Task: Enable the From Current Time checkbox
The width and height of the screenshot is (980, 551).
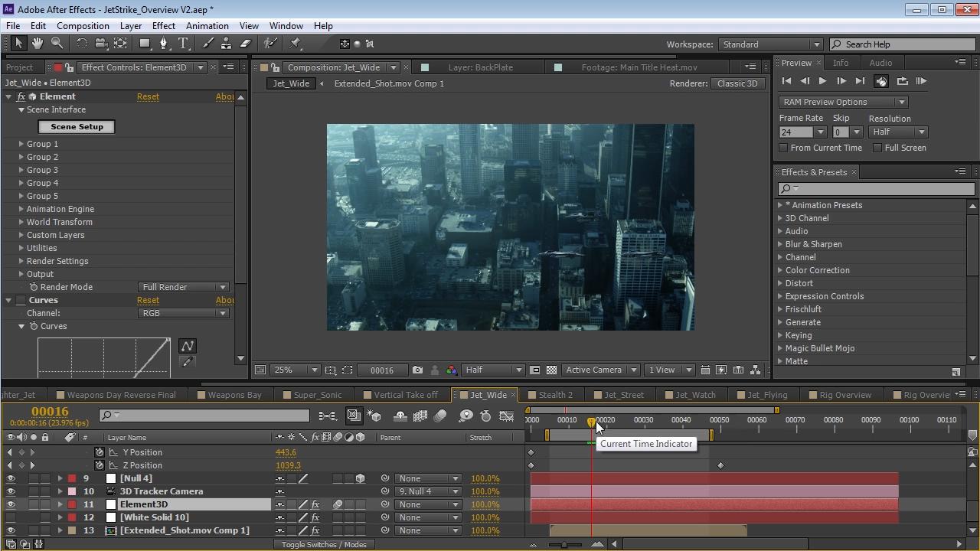Action: (x=783, y=148)
